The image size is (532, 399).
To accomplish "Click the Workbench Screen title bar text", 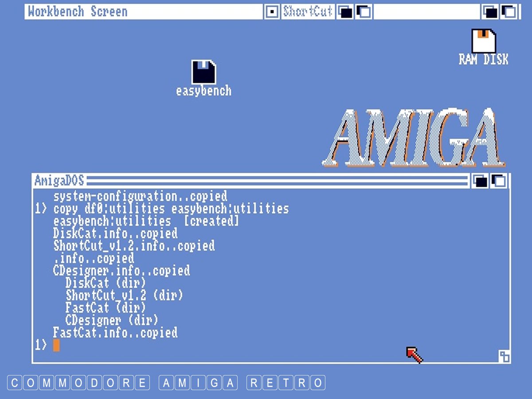I will [x=78, y=12].
